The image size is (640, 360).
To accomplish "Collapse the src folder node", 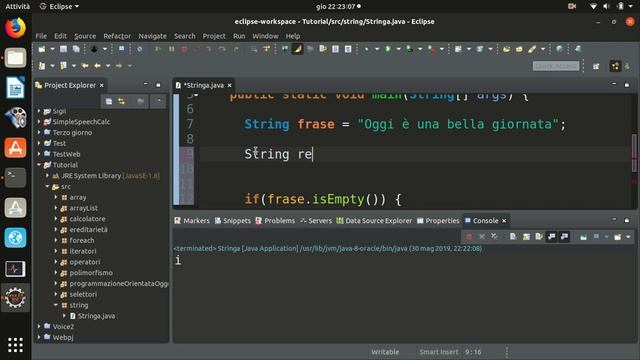I will (x=47, y=187).
